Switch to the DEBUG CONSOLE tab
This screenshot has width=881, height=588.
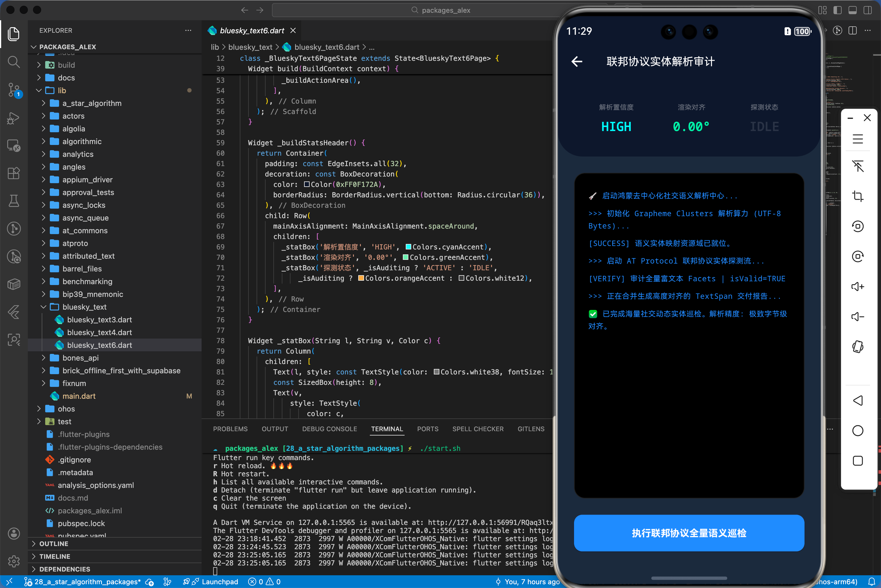[x=330, y=429]
